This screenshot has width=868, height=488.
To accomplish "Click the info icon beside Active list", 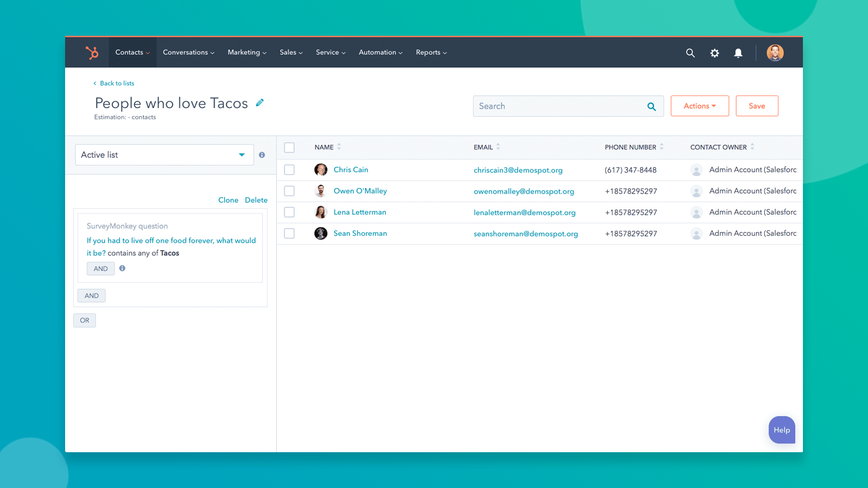I will pyautogui.click(x=262, y=155).
